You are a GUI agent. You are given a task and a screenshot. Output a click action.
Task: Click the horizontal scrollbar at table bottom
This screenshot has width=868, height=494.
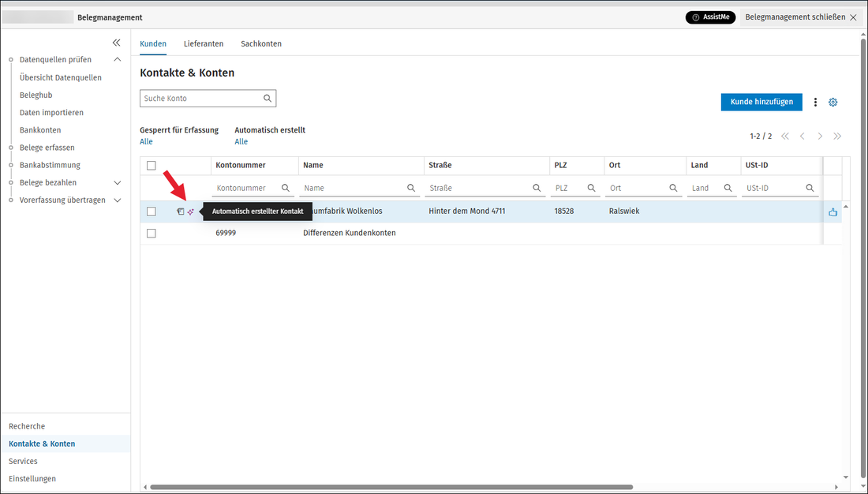[x=391, y=488]
